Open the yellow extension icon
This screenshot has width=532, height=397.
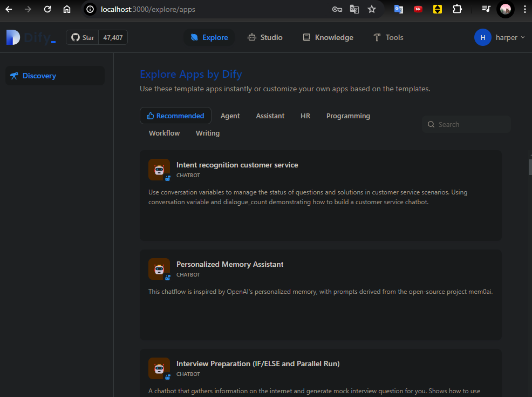click(x=438, y=9)
